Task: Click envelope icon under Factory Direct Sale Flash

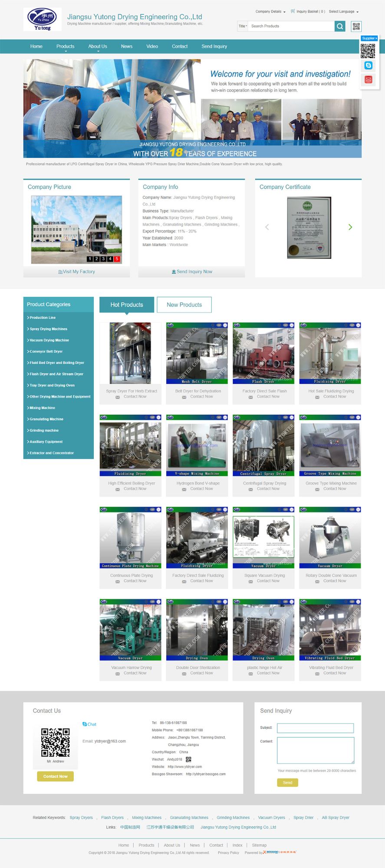Action: pos(250,397)
